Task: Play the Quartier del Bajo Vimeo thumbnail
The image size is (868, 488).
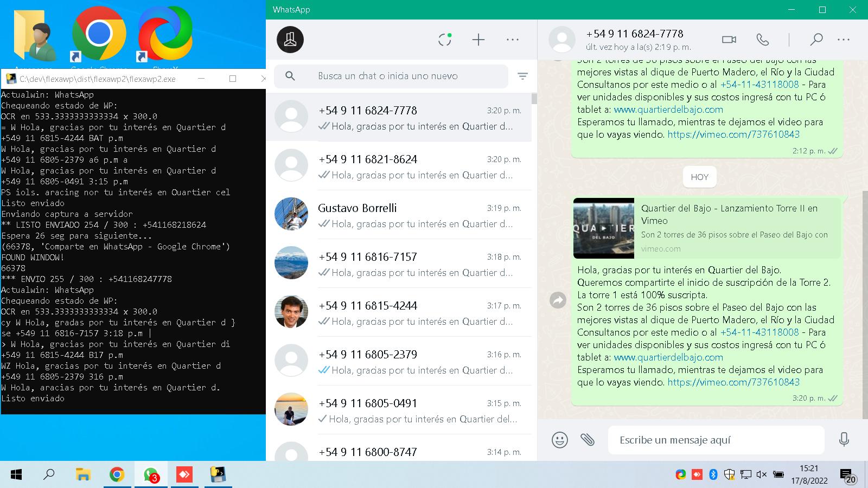Action: 604,228
